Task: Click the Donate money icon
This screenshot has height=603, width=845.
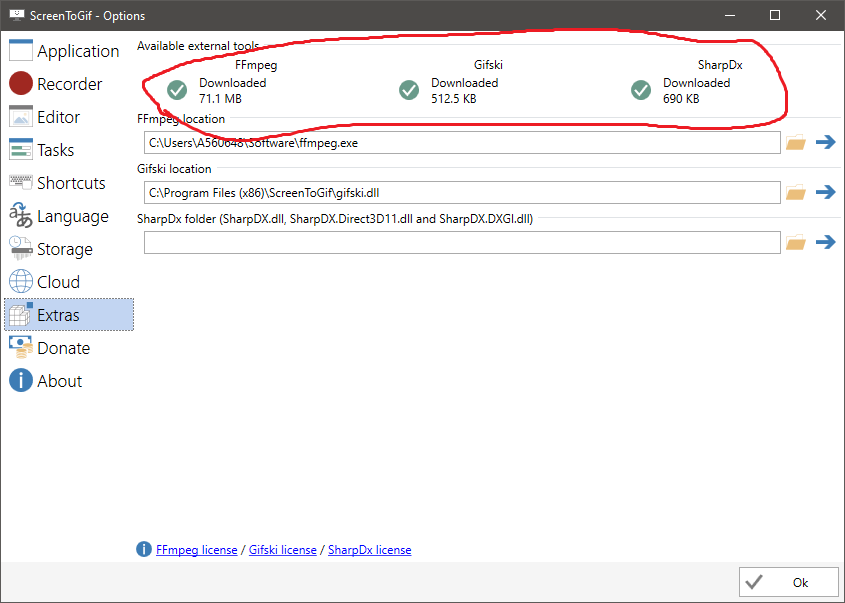Action: 21,348
